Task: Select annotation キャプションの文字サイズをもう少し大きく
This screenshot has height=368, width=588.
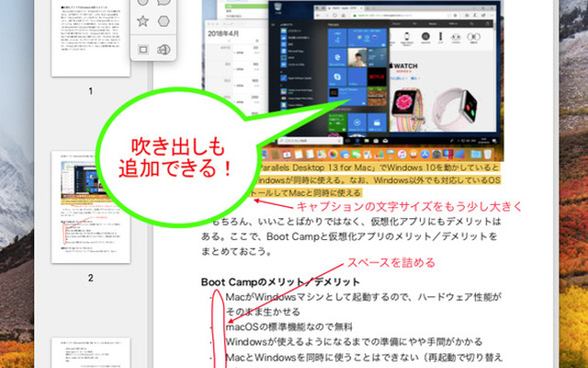Action: (409, 206)
